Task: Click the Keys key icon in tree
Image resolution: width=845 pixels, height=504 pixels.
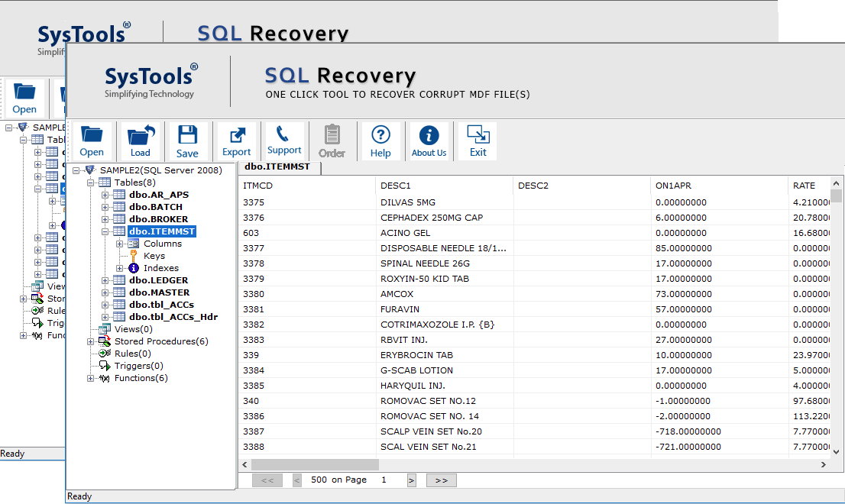Action: (x=133, y=256)
